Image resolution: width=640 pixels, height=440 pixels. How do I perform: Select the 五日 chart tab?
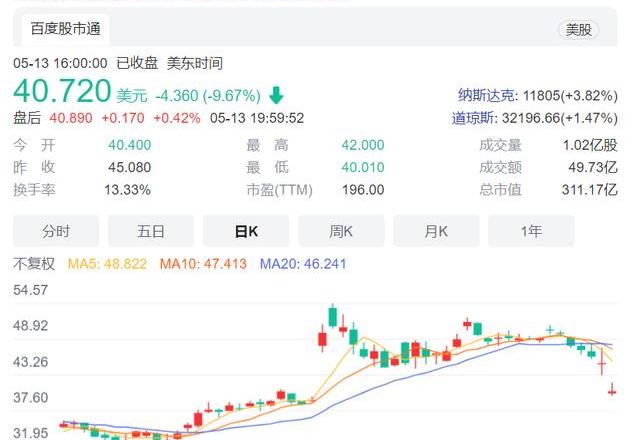pos(151,231)
